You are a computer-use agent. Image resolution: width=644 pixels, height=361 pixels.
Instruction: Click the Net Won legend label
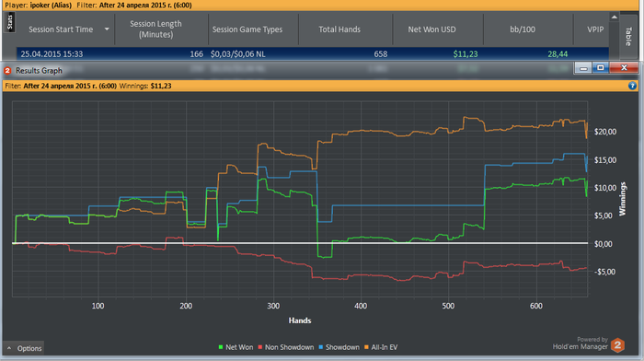(x=239, y=347)
